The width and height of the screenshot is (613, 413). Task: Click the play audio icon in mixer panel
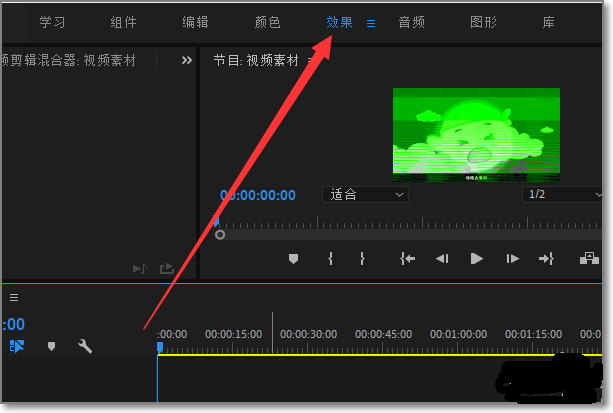tap(140, 269)
